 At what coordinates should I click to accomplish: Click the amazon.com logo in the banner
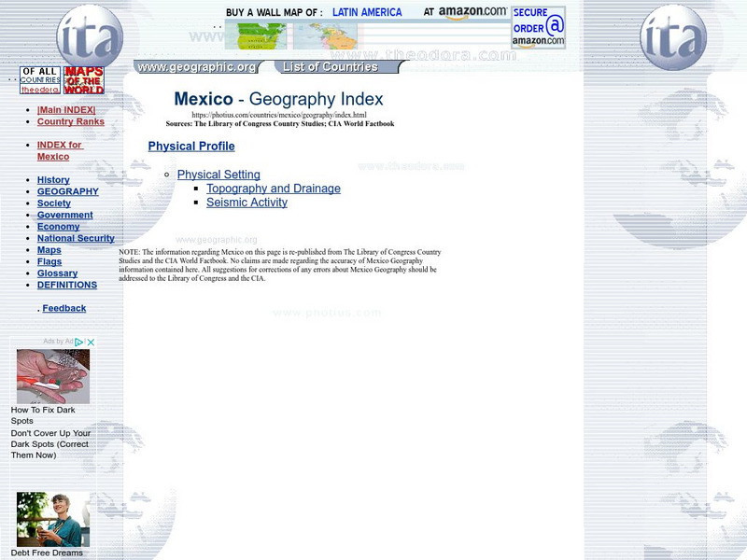[x=473, y=11]
